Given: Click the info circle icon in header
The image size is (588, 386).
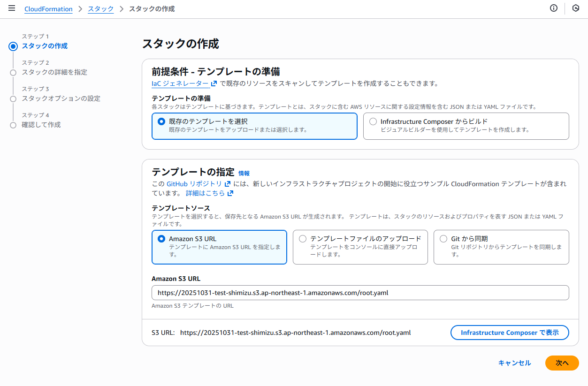Looking at the screenshot, I should [x=554, y=8].
